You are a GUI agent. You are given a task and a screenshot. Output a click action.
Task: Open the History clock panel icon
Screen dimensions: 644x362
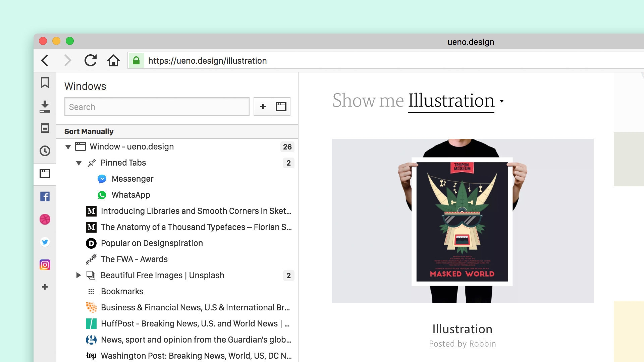45,151
